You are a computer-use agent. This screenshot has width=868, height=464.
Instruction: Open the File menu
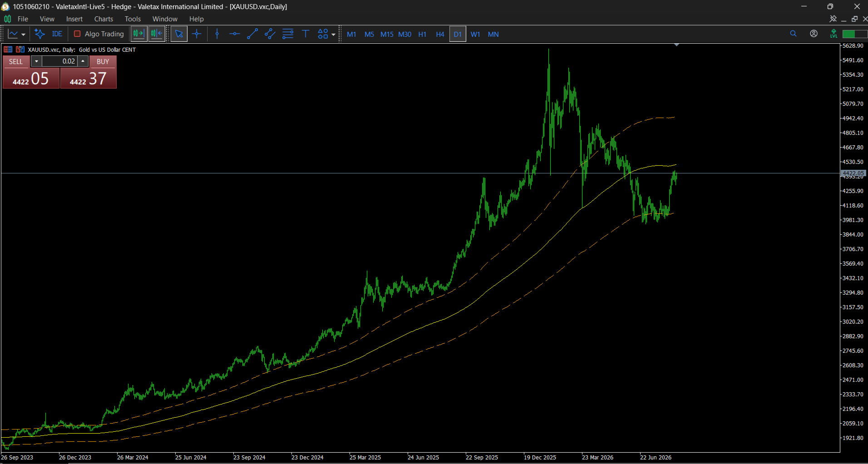click(23, 19)
